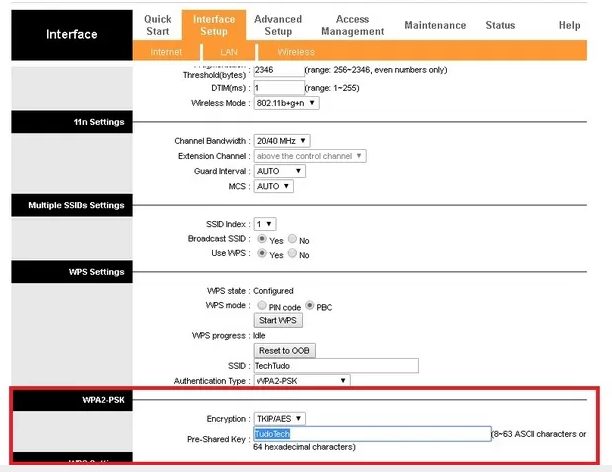Click the Start WPS button
Screen dimensions: 612x472
click(x=278, y=321)
